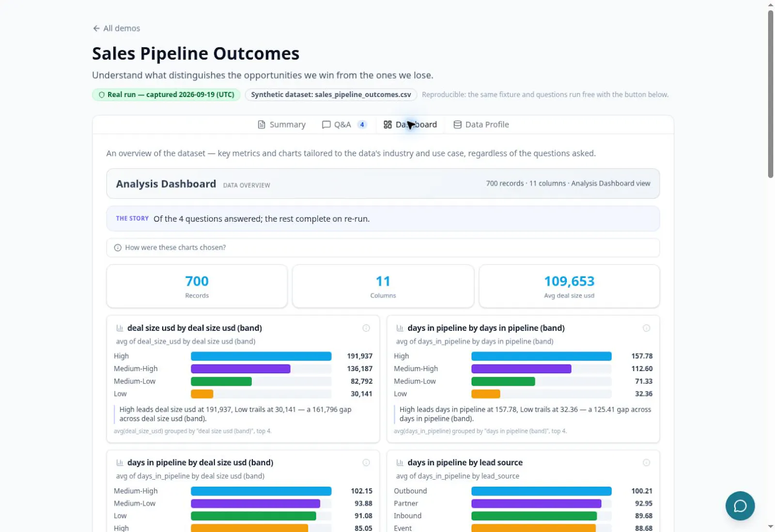Image resolution: width=775 pixels, height=532 pixels.
Task: Click the scrollbar down arrow
Action: pos(771,527)
